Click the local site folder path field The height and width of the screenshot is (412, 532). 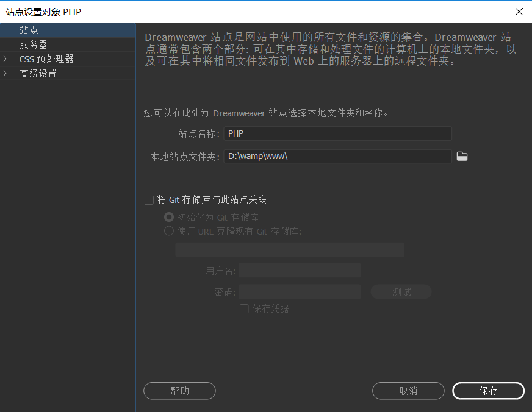tap(337, 156)
